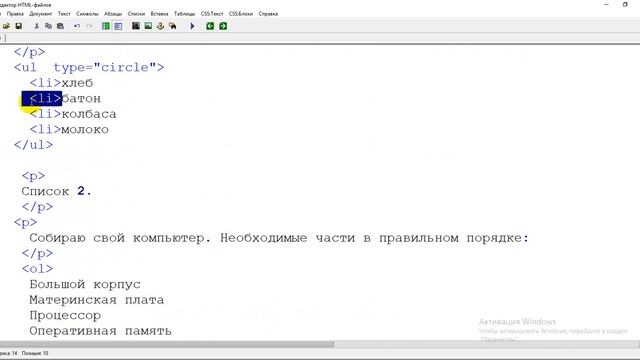Screen dimensions: 640x360
Task: Click the line starting Собираю свой компьютер
Action: tap(279, 238)
